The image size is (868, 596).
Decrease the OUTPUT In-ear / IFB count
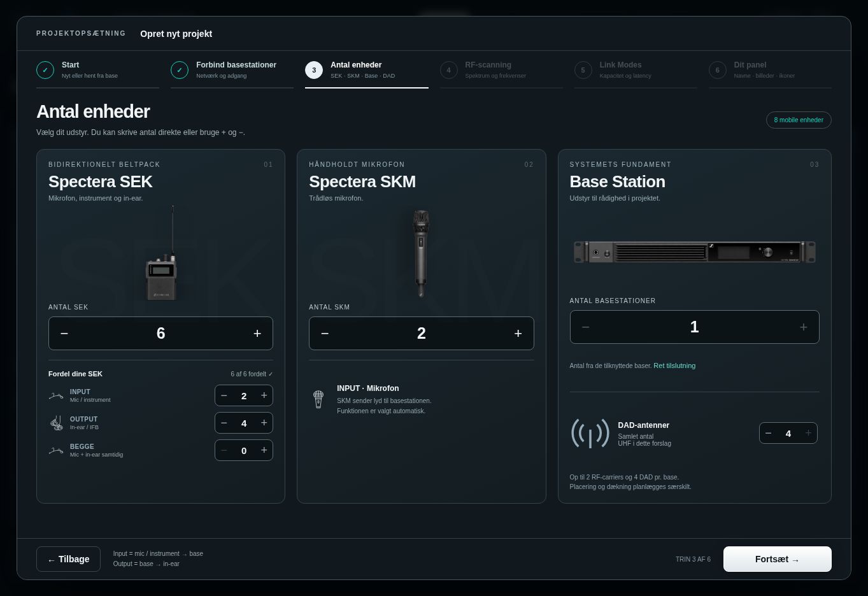click(x=224, y=423)
